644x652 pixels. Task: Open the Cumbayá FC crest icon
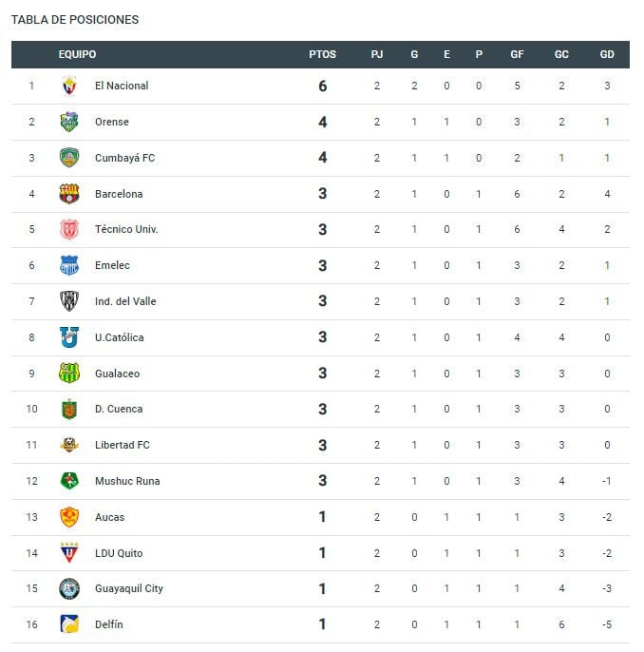point(69,158)
